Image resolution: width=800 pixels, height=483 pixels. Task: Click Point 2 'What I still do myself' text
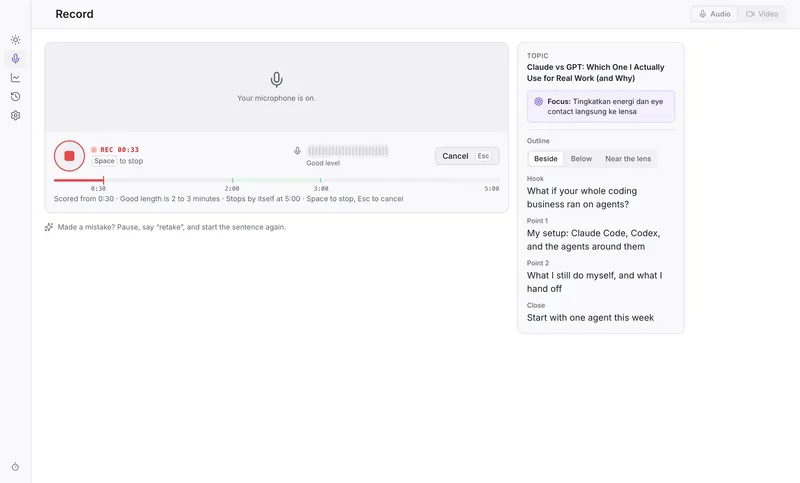[594, 282]
